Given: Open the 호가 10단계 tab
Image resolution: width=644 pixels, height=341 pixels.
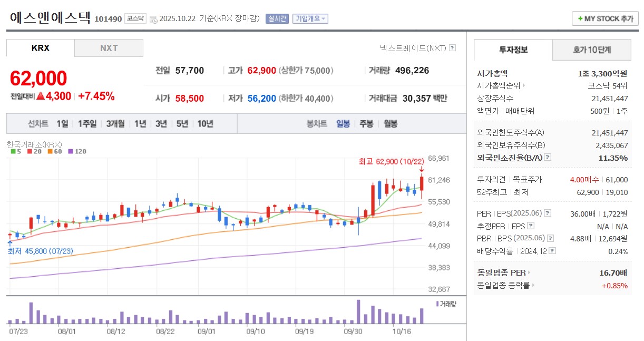Looking at the screenshot, I should pos(592,50).
